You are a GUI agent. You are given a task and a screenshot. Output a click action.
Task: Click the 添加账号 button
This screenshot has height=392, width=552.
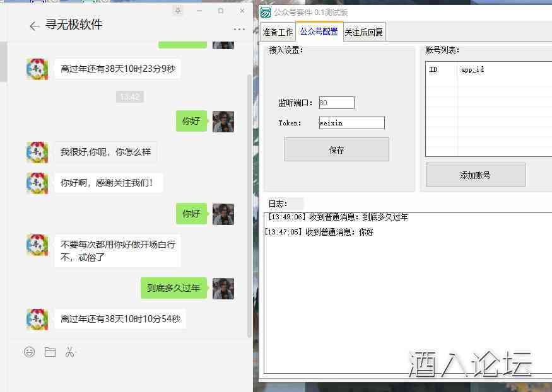coord(475,174)
